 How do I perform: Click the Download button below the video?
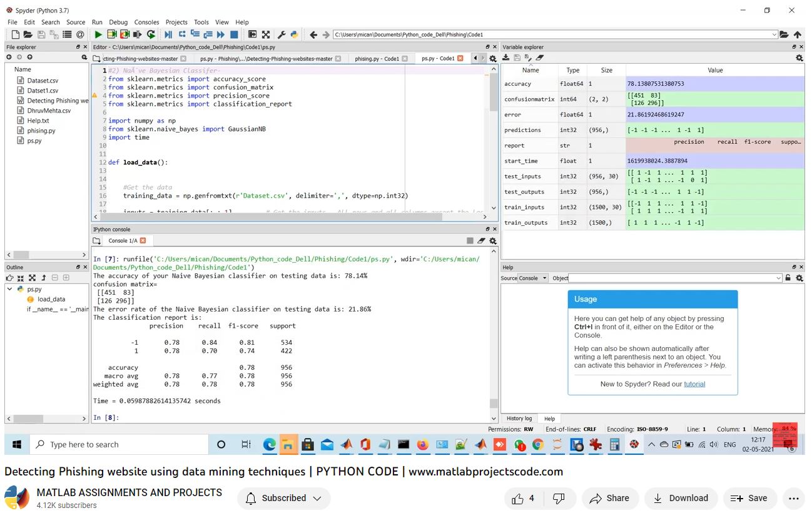click(x=681, y=499)
